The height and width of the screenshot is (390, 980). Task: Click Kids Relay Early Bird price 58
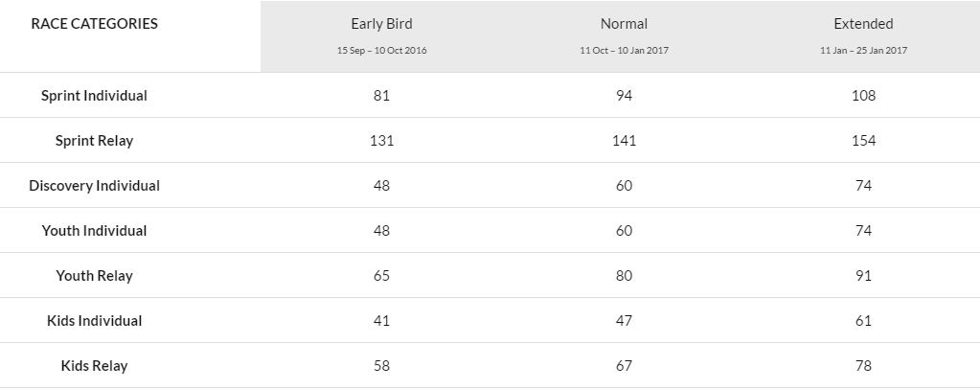click(x=382, y=366)
